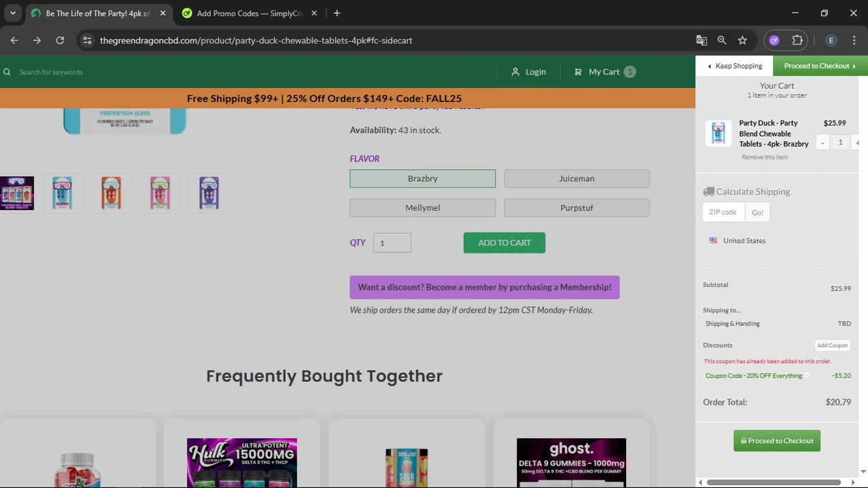
Task: Select the Mellymel flavor
Action: point(422,208)
